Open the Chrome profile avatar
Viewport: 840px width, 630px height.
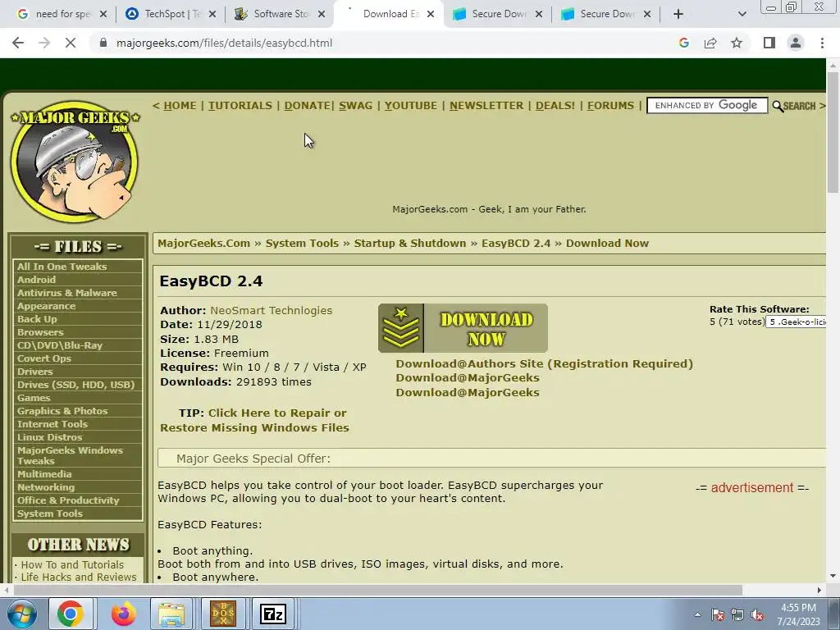pyautogui.click(x=796, y=43)
